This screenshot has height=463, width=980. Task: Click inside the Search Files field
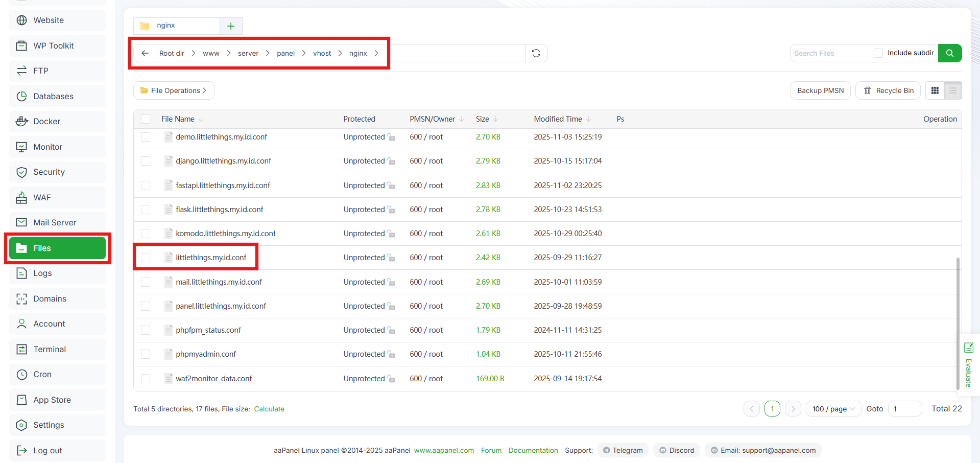(x=831, y=53)
